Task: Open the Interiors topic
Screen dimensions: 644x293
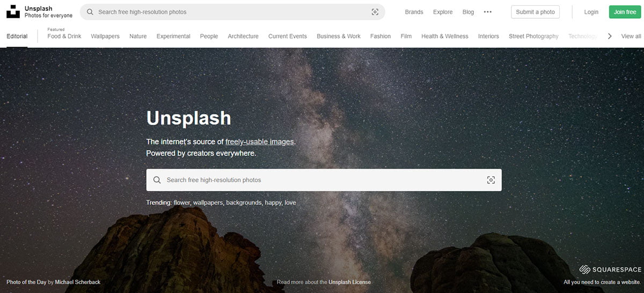Action: (x=488, y=36)
